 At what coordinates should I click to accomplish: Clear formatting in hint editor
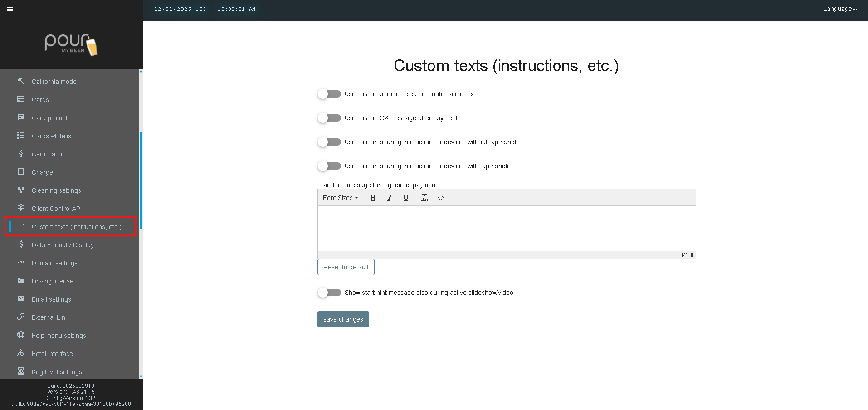(x=424, y=198)
